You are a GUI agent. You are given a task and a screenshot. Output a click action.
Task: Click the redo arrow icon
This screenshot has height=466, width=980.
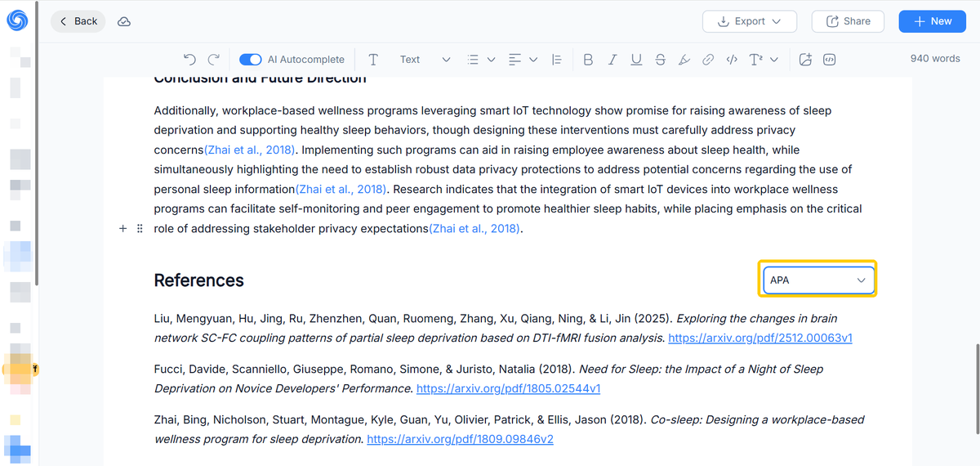click(214, 60)
